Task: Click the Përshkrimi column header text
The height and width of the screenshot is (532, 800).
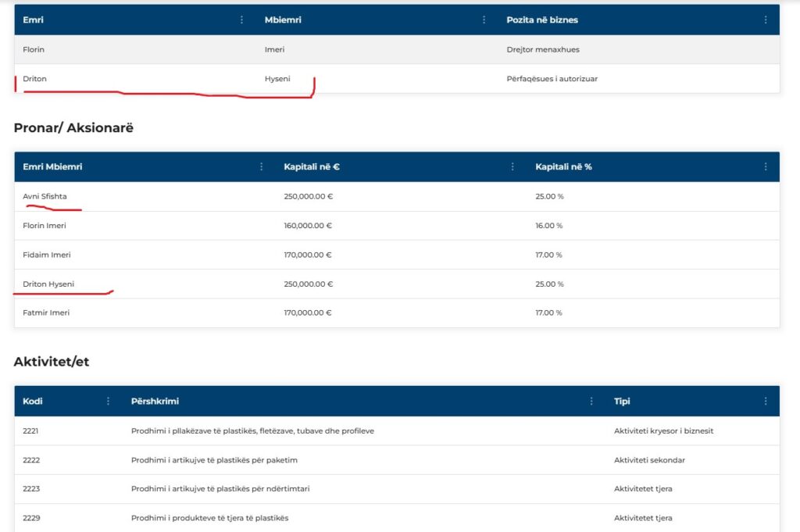Action: tap(155, 401)
